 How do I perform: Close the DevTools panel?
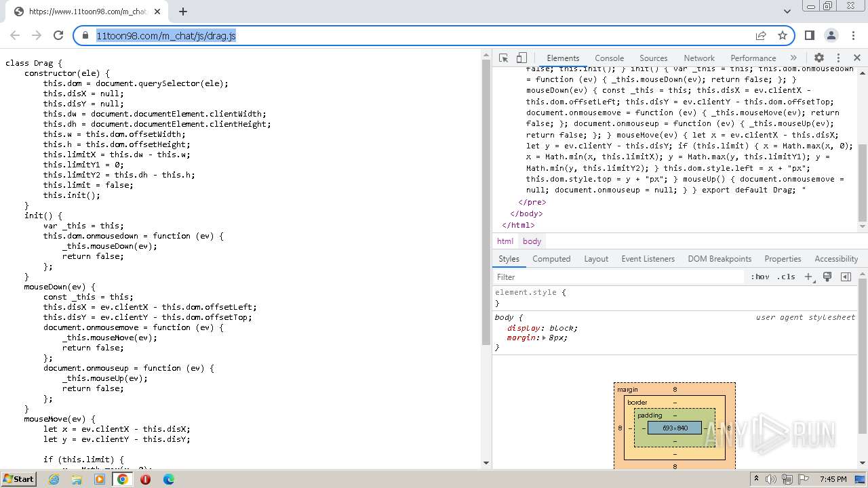click(857, 58)
